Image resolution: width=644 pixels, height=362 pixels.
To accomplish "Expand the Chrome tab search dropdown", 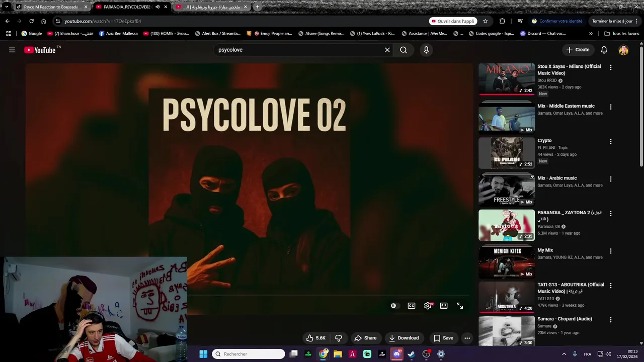I will (x=6, y=7).
